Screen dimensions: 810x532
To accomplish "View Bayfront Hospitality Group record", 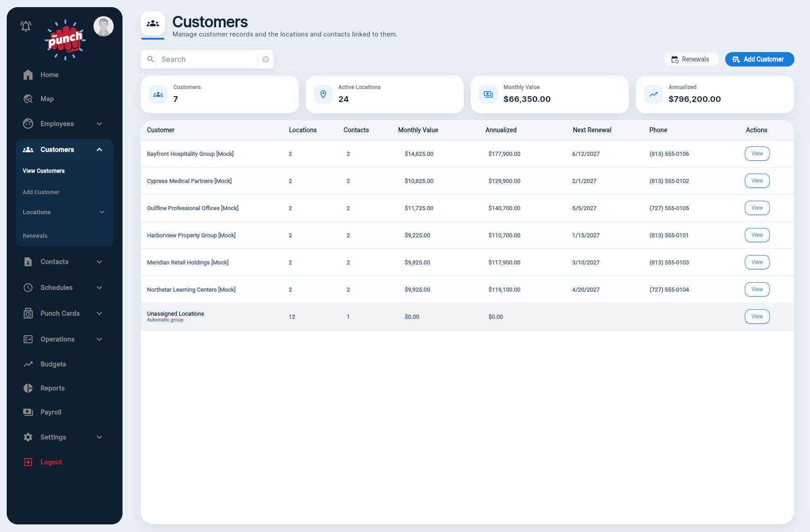I will (757, 154).
